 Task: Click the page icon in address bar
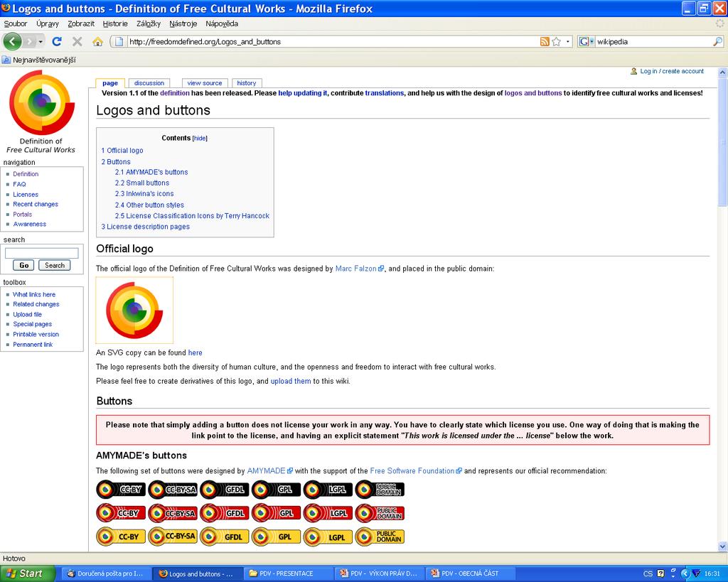(119, 42)
